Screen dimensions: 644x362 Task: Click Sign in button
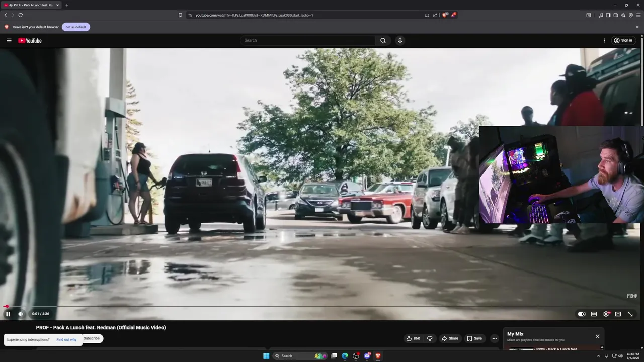623,40
